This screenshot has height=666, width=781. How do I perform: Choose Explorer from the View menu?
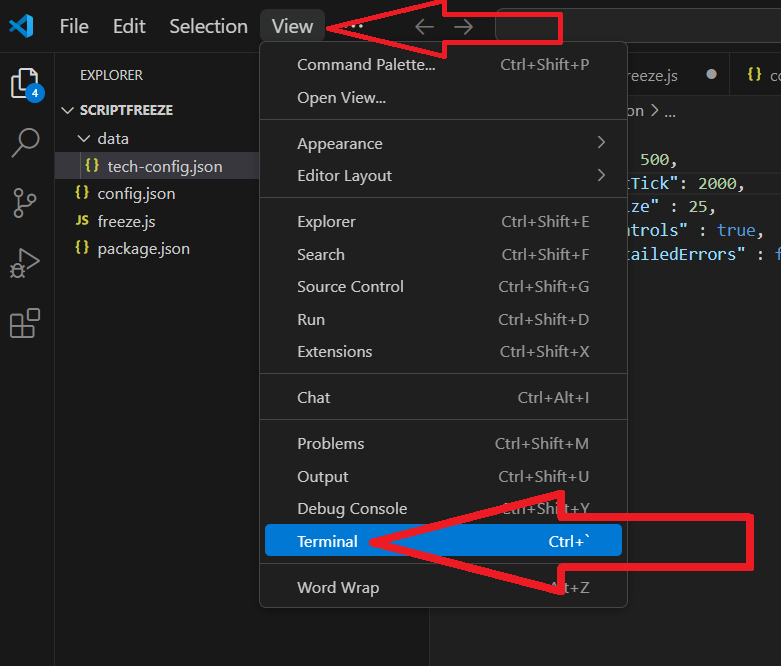tap(443, 222)
